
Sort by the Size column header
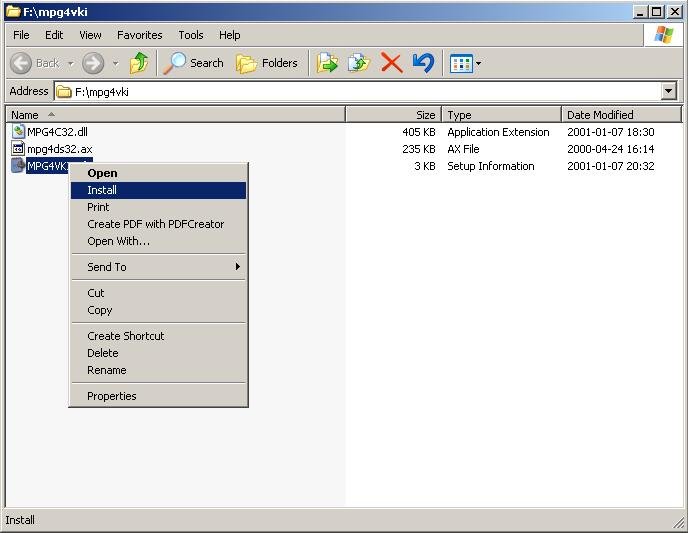pos(394,115)
